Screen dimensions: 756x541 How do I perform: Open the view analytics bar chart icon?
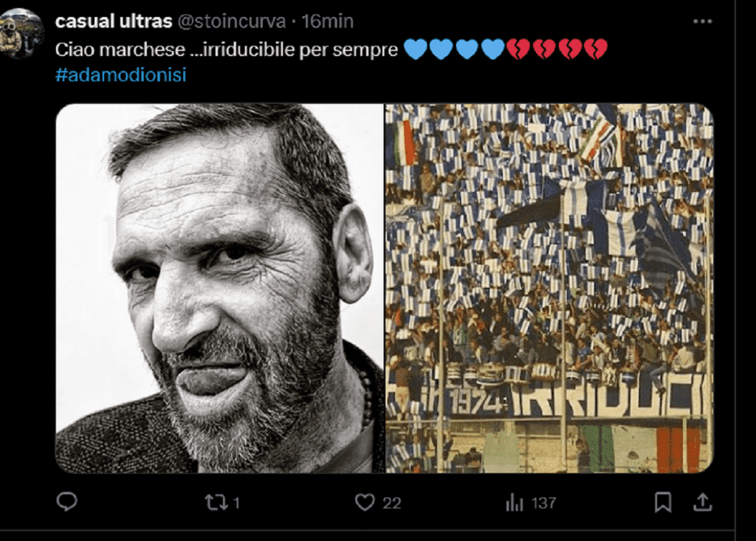[x=515, y=503]
